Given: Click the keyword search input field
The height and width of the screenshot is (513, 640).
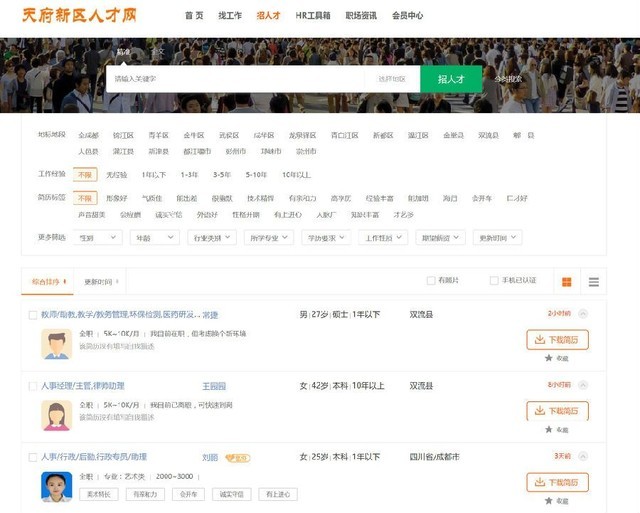Looking at the screenshot, I should (235, 79).
